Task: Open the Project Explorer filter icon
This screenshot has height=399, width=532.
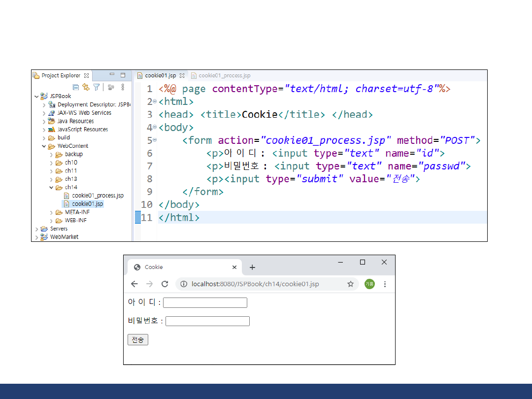Action: click(97, 88)
